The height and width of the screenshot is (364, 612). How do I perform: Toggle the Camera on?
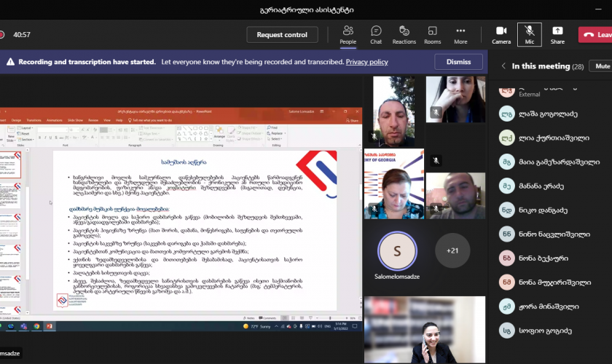click(x=501, y=34)
